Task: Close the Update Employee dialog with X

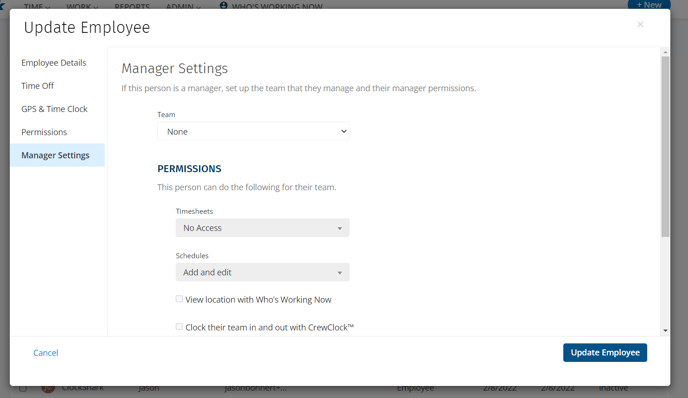Action: click(x=640, y=25)
